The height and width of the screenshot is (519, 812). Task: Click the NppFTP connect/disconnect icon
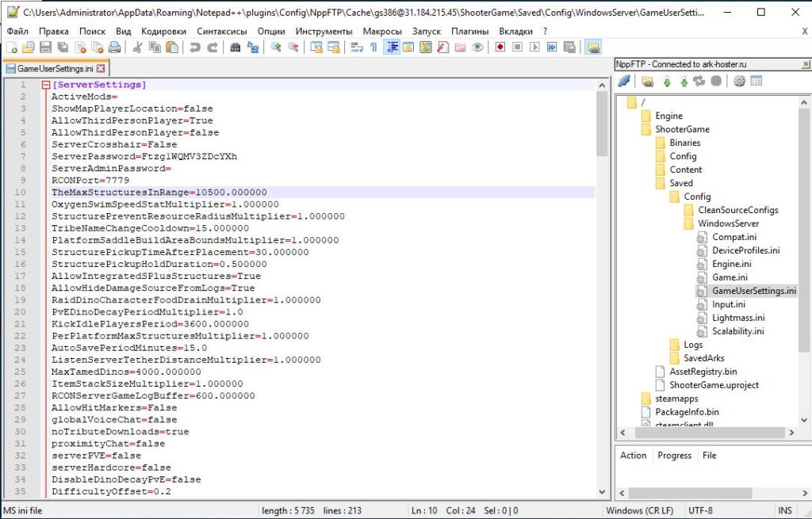click(624, 81)
